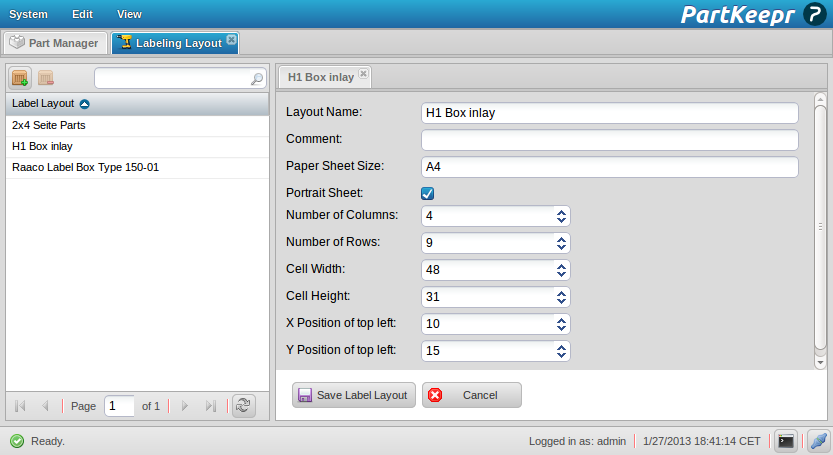Click the Paper Sheet Size field
The height and width of the screenshot is (455, 833).
tap(610, 167)
